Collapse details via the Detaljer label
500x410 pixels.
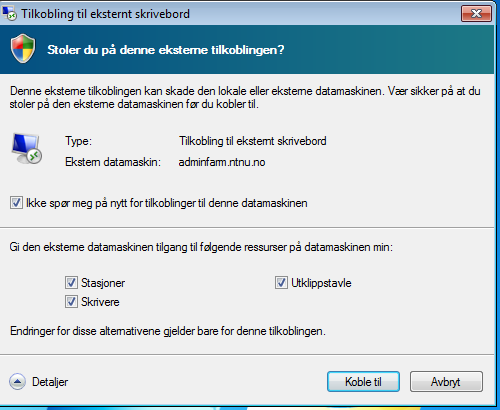tap(50, 382)
